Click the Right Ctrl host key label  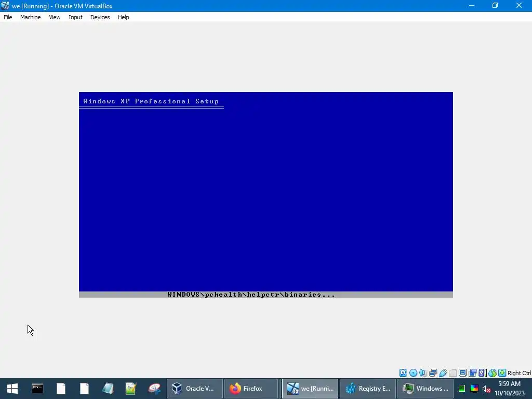pos(519,373)
